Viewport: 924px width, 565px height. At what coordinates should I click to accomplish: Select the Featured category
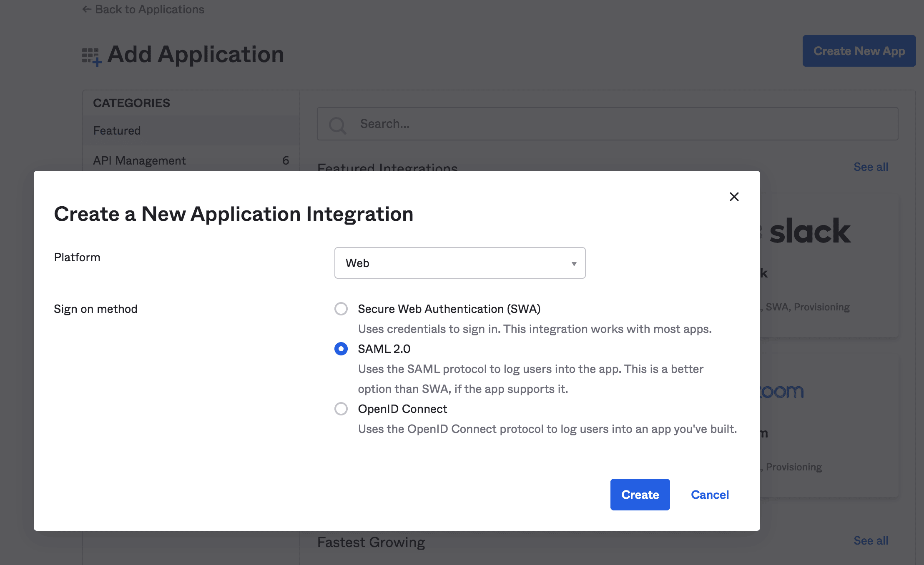(x=117, y=130)
